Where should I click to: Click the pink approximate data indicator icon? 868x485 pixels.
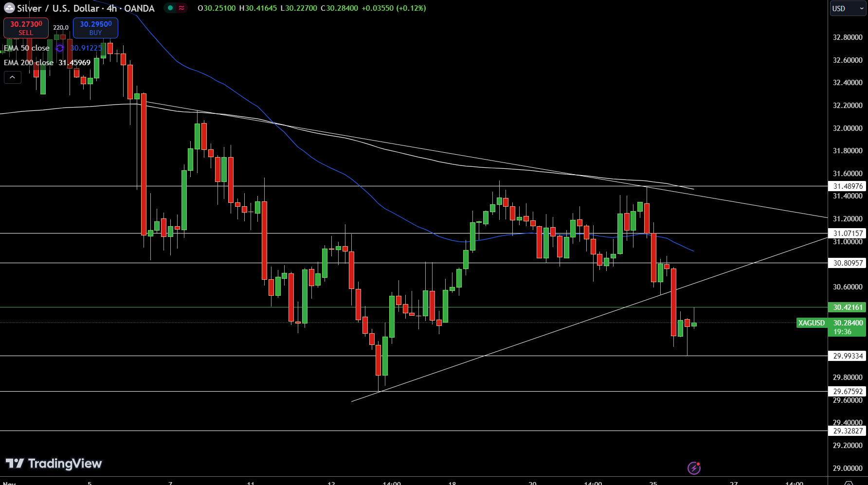tap(181, 8)
